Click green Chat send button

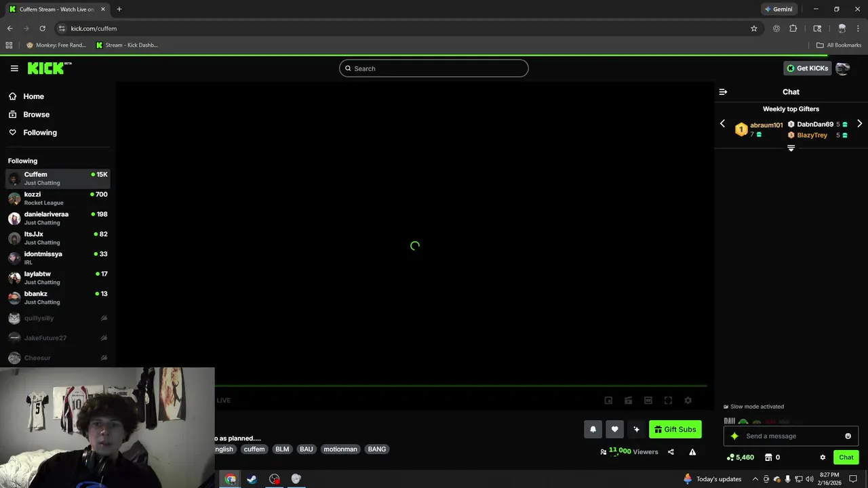[x=846, y=457]
